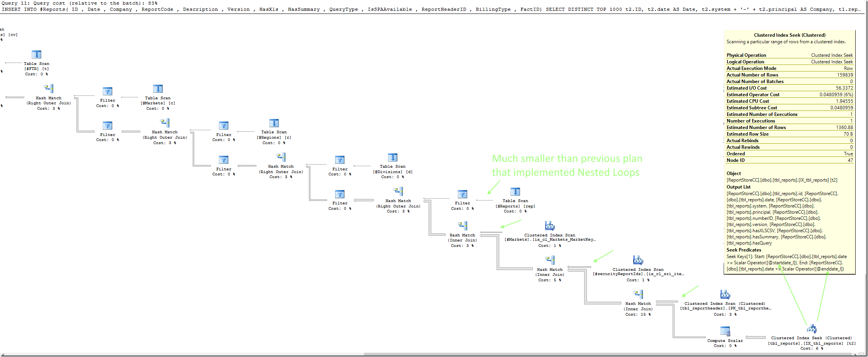The height and width of the screenshot is (357, 868).
Task: Select the Clustered Index Seek [tbl_reports] icon
Action: click(x=812, y=329)
